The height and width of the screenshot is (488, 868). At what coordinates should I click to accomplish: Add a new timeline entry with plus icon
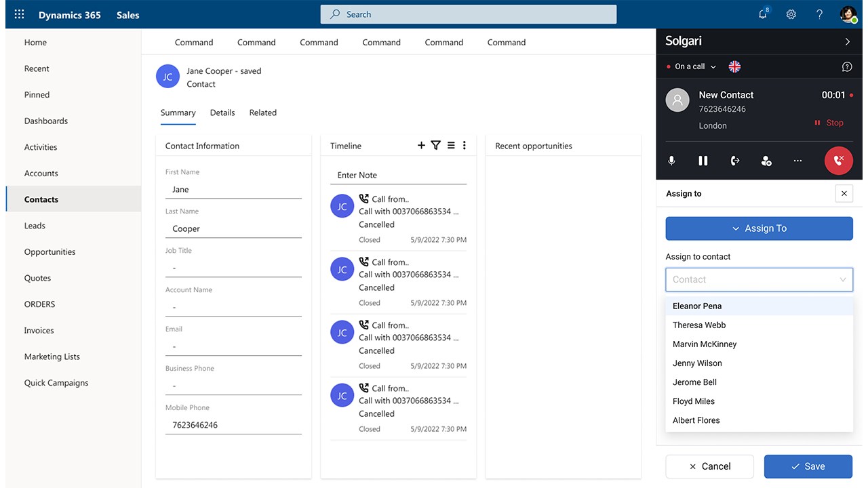pyautogui.click(x=421, y=145)
